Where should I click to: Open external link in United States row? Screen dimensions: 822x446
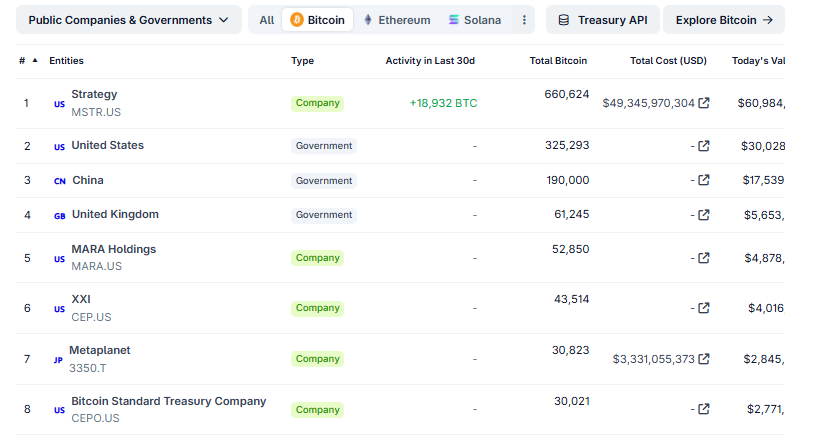pos(704,146)
